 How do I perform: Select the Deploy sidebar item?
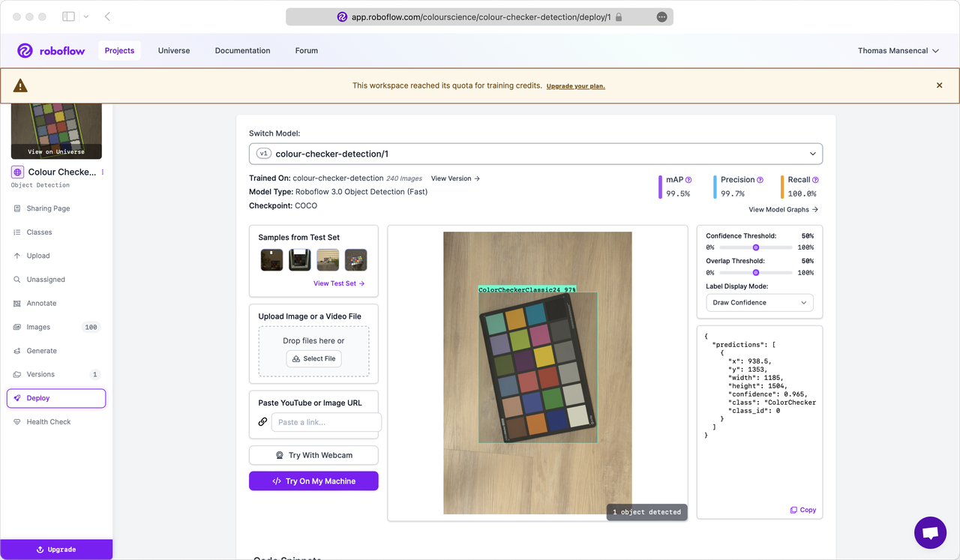(56, 398)
